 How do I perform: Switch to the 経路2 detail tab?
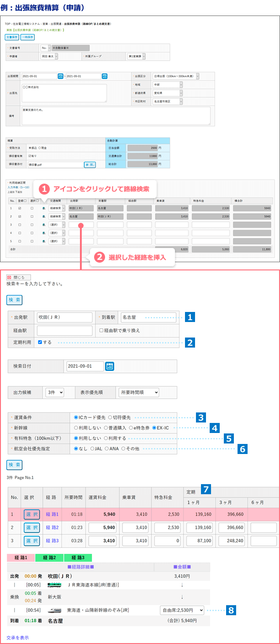(x=49, y=558)
